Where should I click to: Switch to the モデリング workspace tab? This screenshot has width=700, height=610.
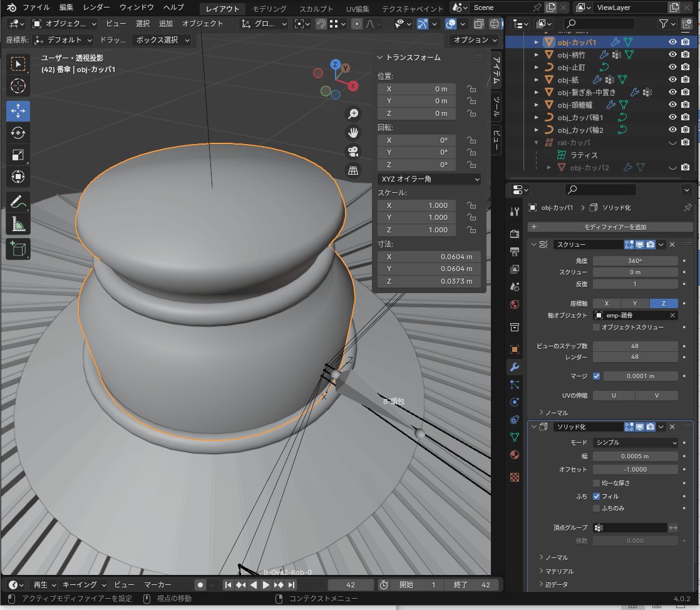tap(269, 9)
